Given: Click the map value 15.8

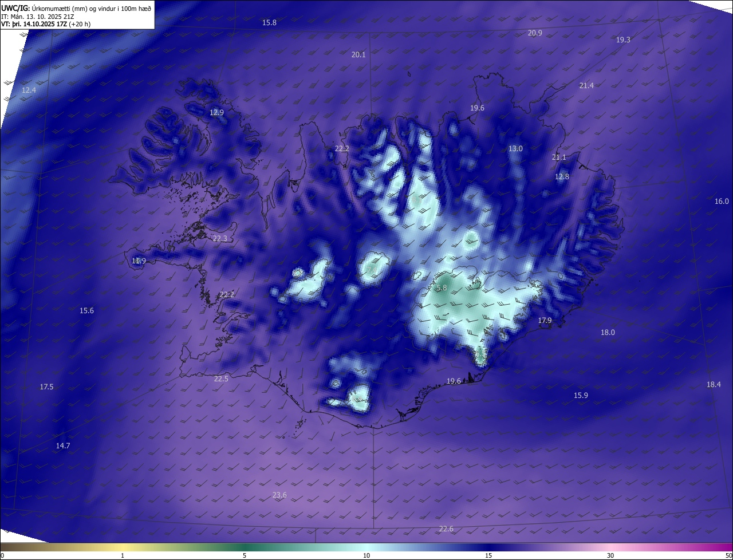Looking at the screenshot, I should click(269, 22).
